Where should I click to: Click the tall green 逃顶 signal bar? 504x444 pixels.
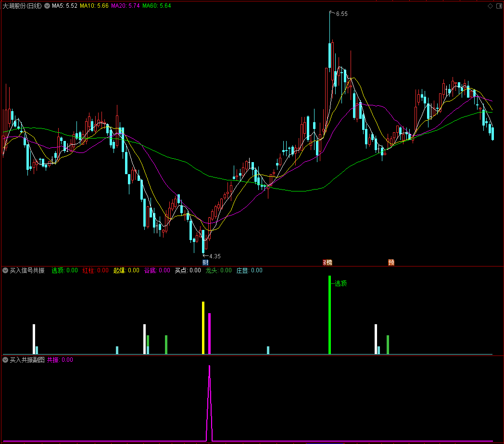(329, 315)
